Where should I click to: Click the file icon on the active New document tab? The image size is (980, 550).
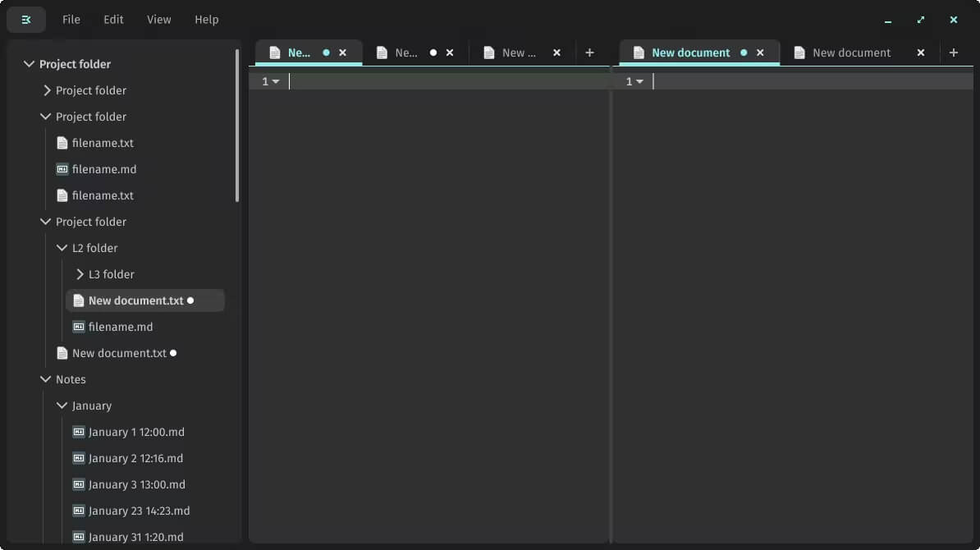point(639,52)
